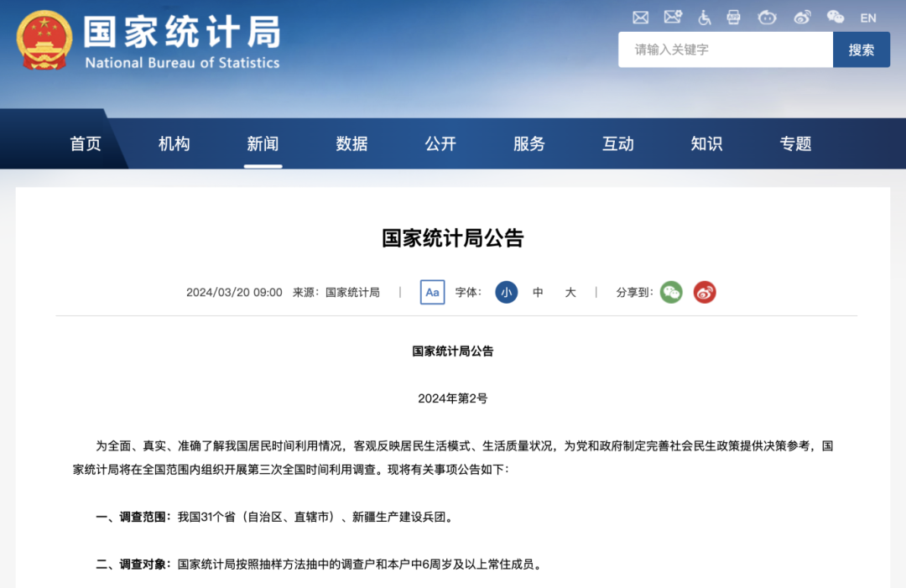Select large font size 大
The height and width of the screenshot is (588, 906).
click(x=570, y=293)
